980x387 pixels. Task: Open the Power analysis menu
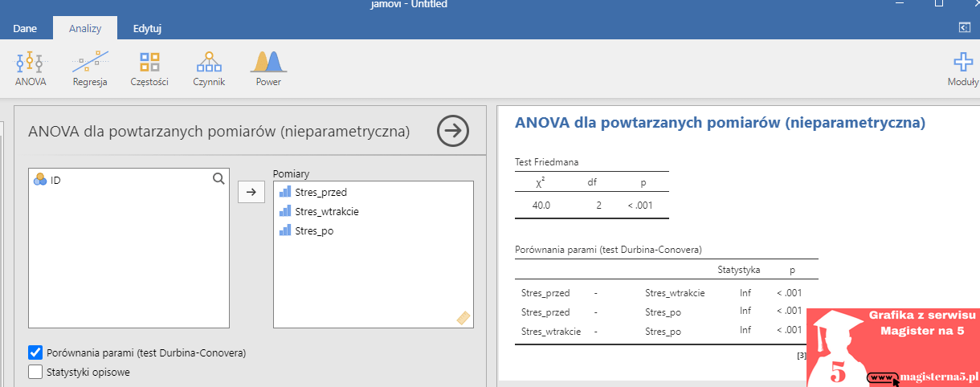[x=268, y=69]
